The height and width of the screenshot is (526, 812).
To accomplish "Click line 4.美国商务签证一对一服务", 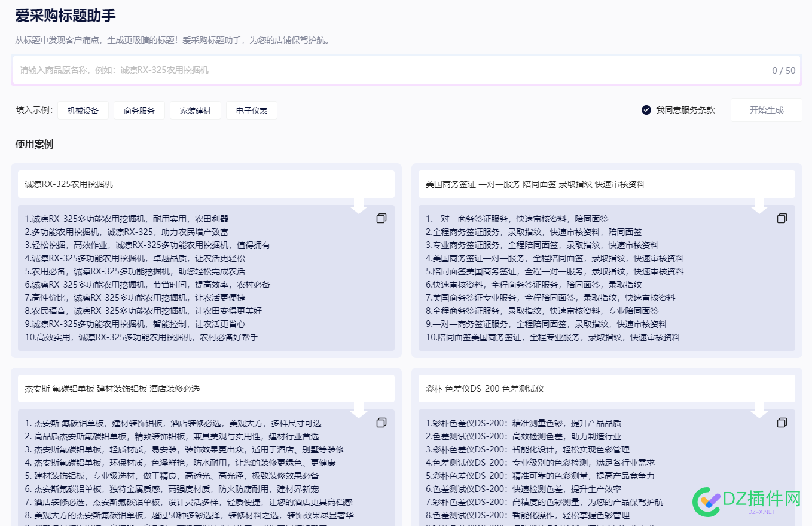I will tap(555, 258).
